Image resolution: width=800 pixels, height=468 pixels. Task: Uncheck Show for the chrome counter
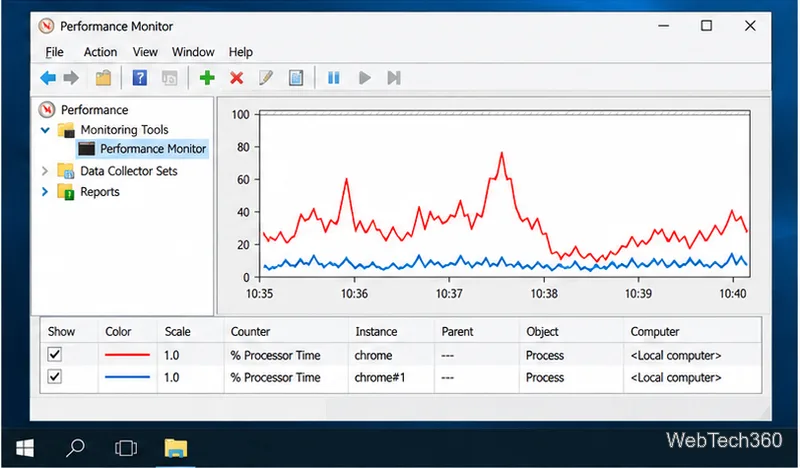pos(55,354)
